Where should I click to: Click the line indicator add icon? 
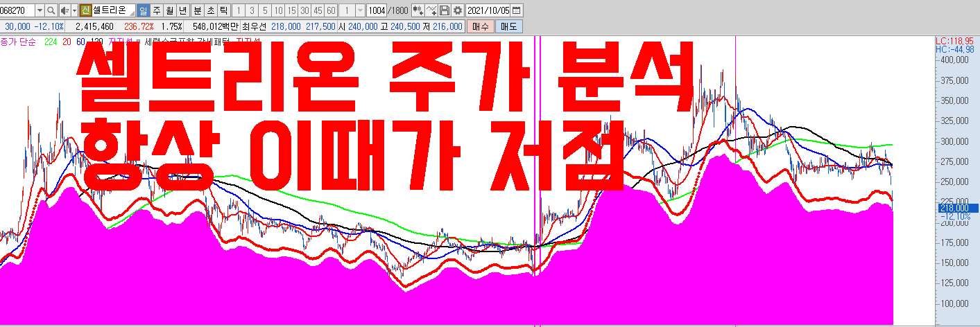tap(431, 10)
